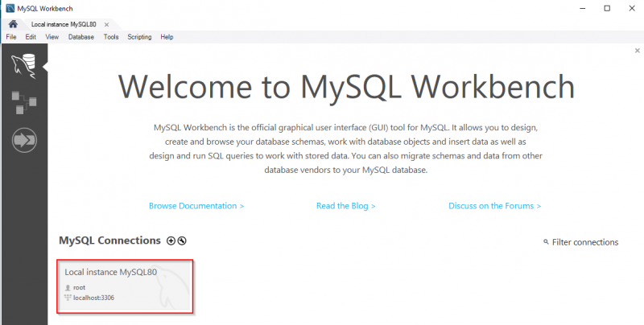Open the Edit menu
Screen dimensions: 644x325
[x=31, y=37]
